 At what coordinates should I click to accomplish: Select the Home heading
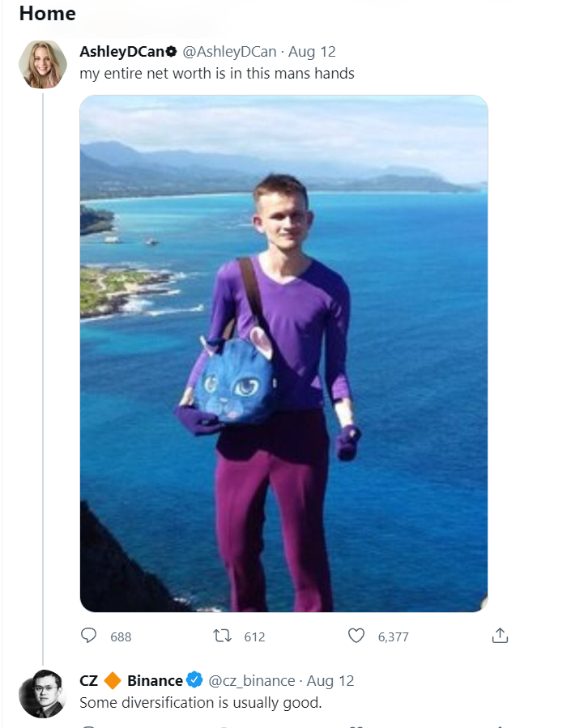click(47, 13)
